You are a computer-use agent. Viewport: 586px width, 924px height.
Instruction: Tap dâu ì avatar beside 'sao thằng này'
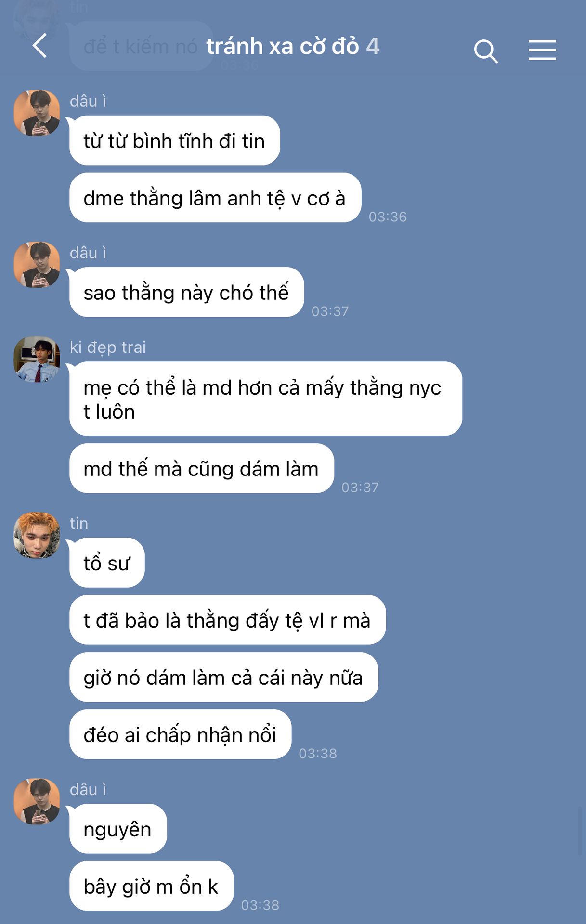(37, 265)
